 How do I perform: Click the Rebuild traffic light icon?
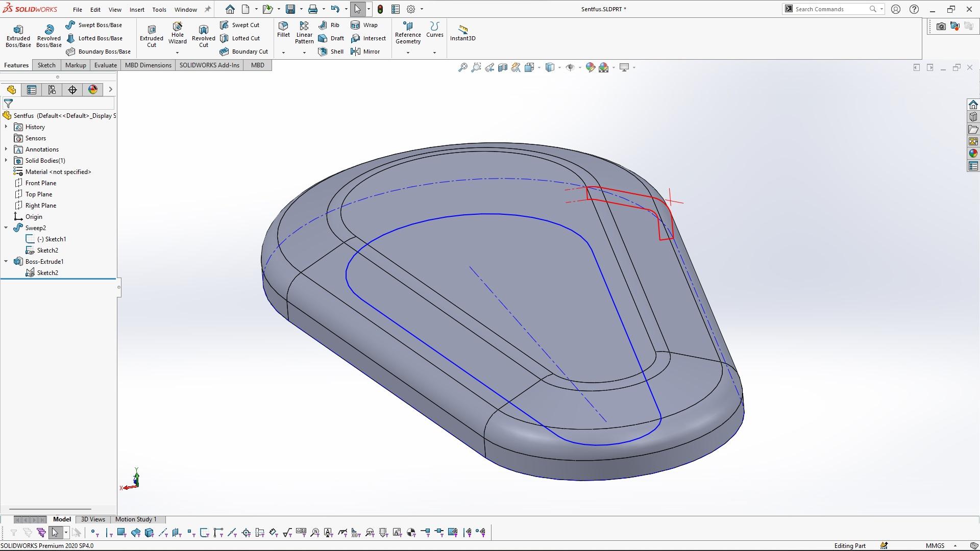(380, 9)
